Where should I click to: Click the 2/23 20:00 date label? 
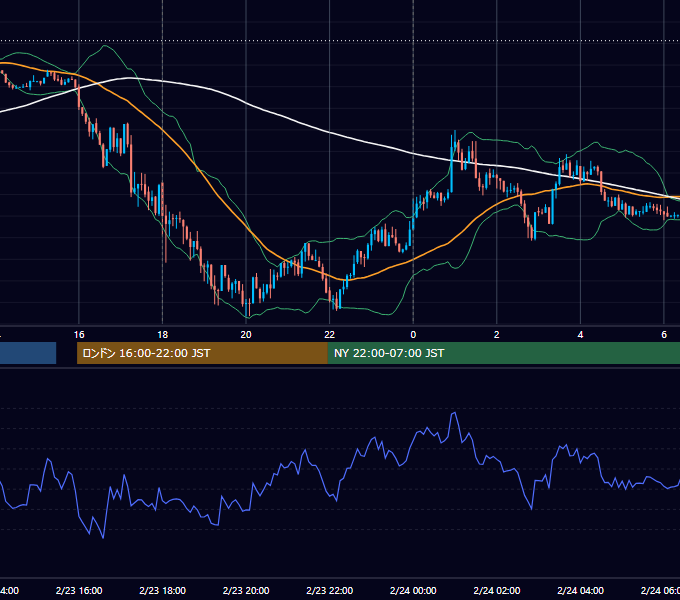(x=246, y=590)
